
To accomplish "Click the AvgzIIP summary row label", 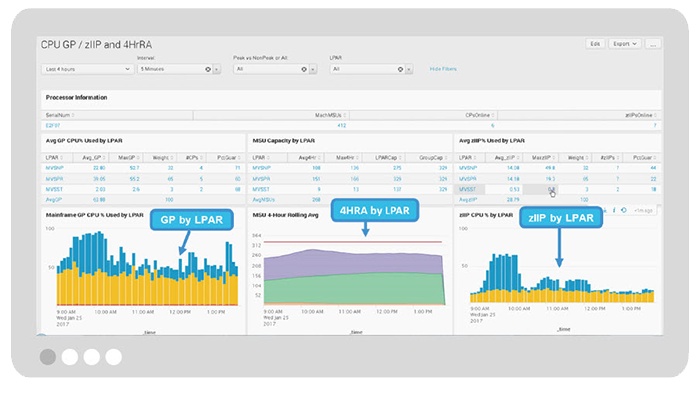I will click(468, 200).
